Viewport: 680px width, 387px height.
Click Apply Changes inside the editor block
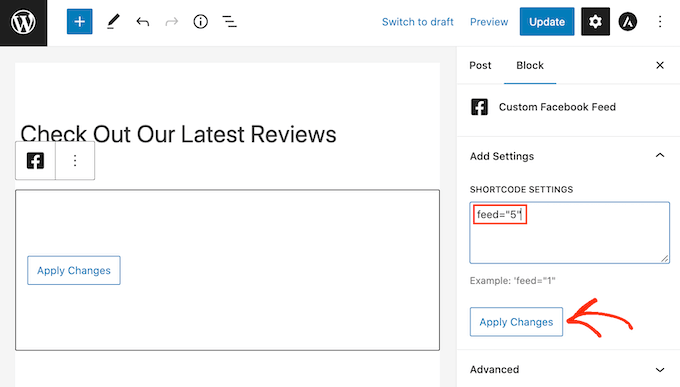[74, 270]
